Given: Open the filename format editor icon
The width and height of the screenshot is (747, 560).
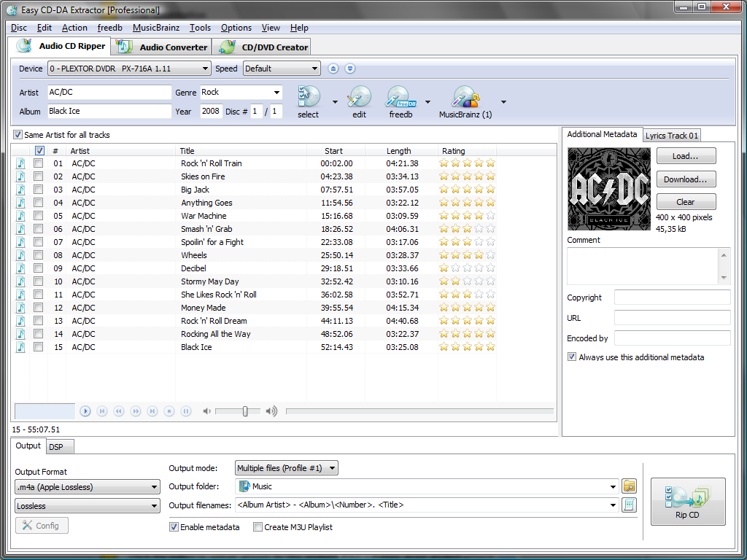Looking at the screenshot, I should coord(629,505).
